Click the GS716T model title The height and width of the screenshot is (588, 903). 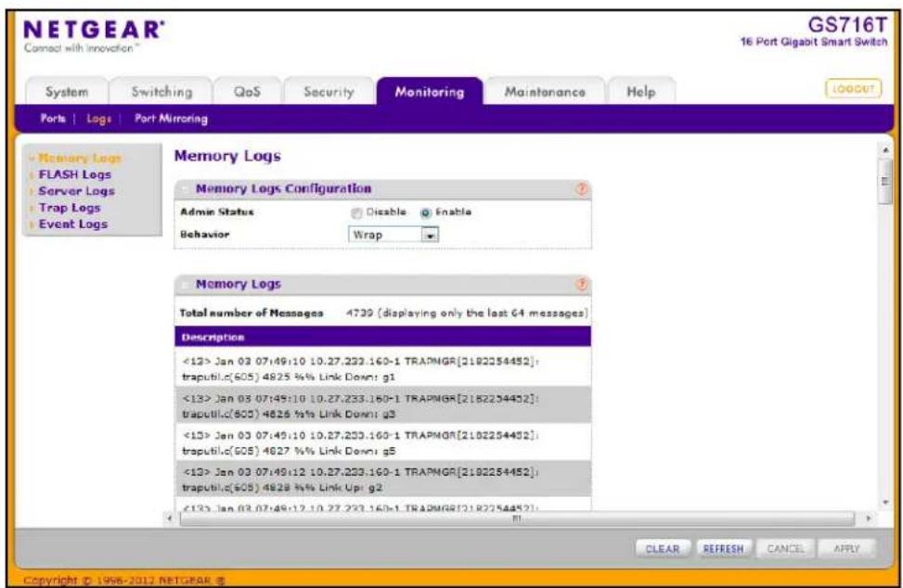pos(847,25)
